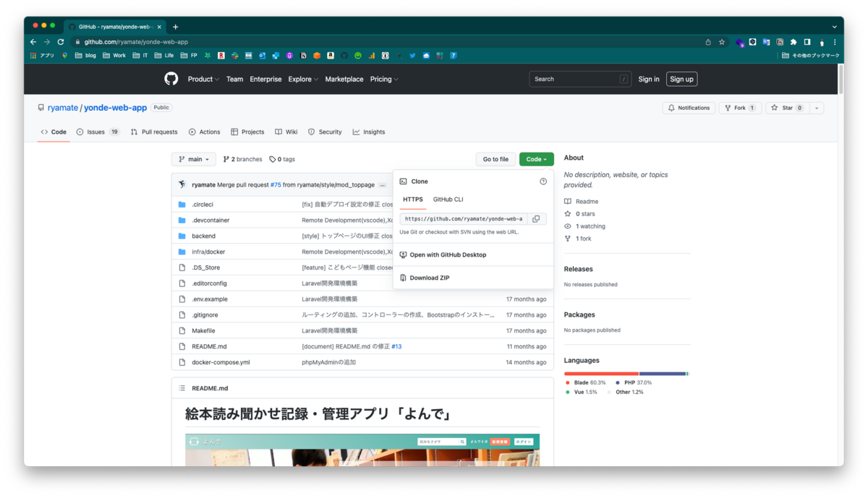Expand the Product menu dropdown

(203, 79)
